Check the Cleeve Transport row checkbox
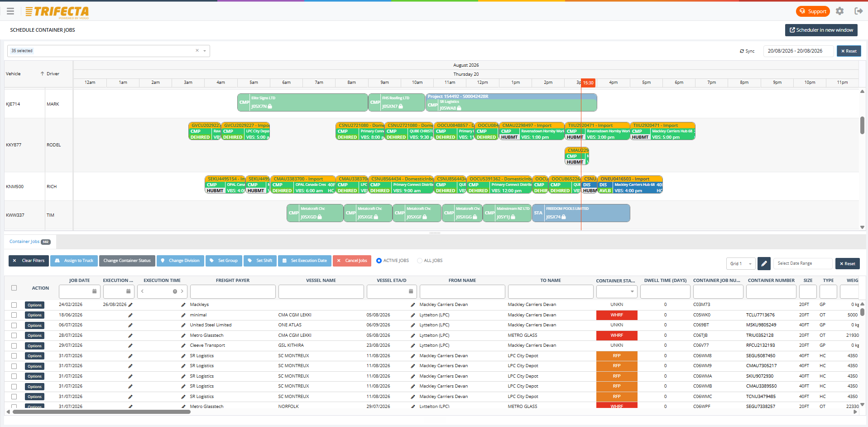The height and width of the screenshot is (427, 868). [14, 346]
